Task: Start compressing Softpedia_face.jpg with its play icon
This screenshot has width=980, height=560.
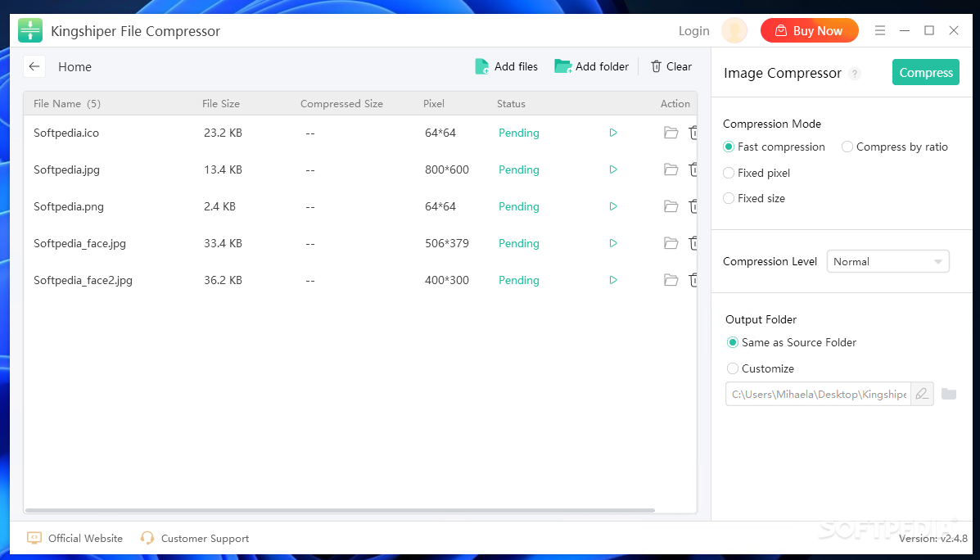Action: point(613,243)
